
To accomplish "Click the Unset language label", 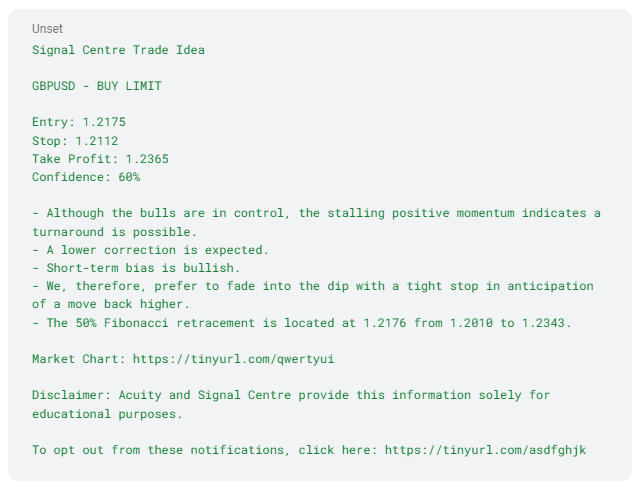I will click(x=47, y=29).
